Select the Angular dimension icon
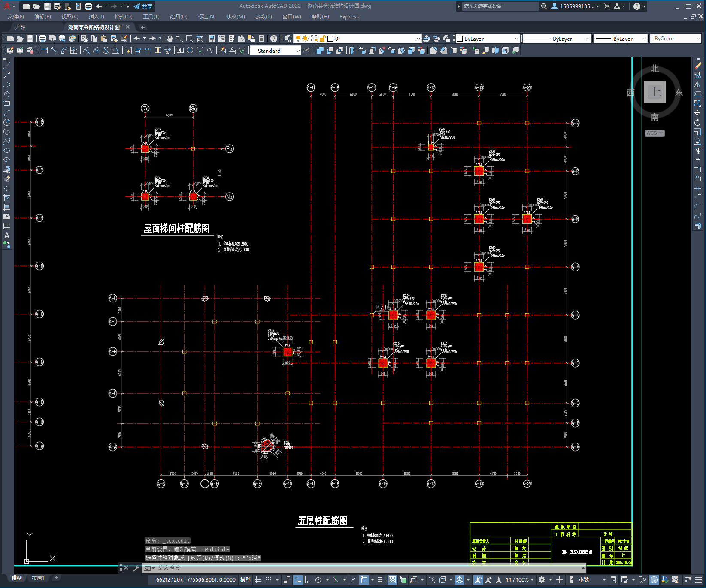 pos(115,51)
